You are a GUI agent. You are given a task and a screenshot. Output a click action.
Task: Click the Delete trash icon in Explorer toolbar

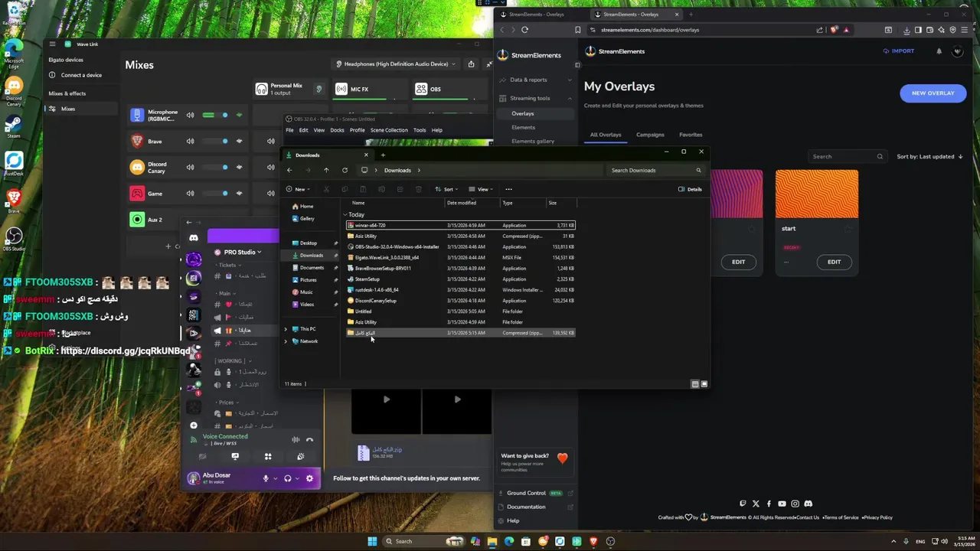click(418, 189)
